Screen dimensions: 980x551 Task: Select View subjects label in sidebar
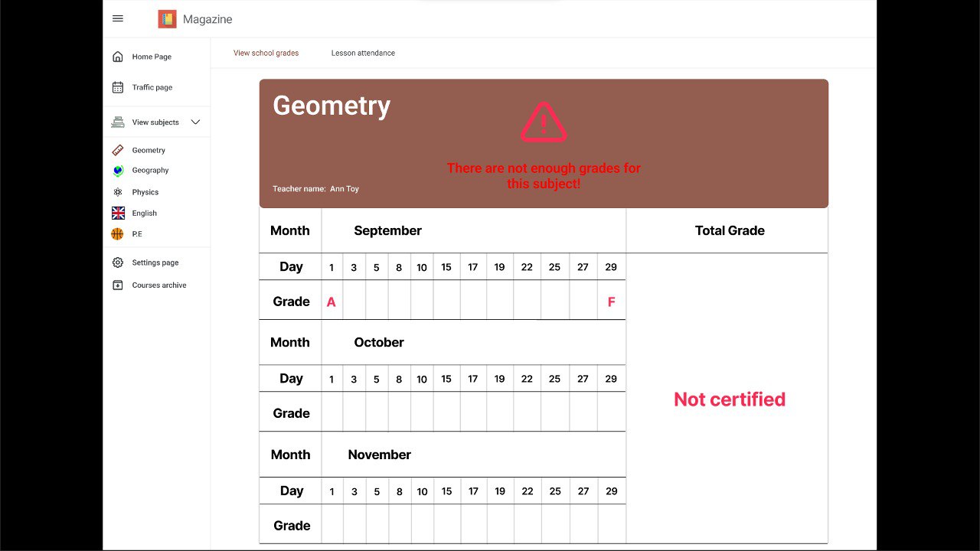(x=155, y=122)
